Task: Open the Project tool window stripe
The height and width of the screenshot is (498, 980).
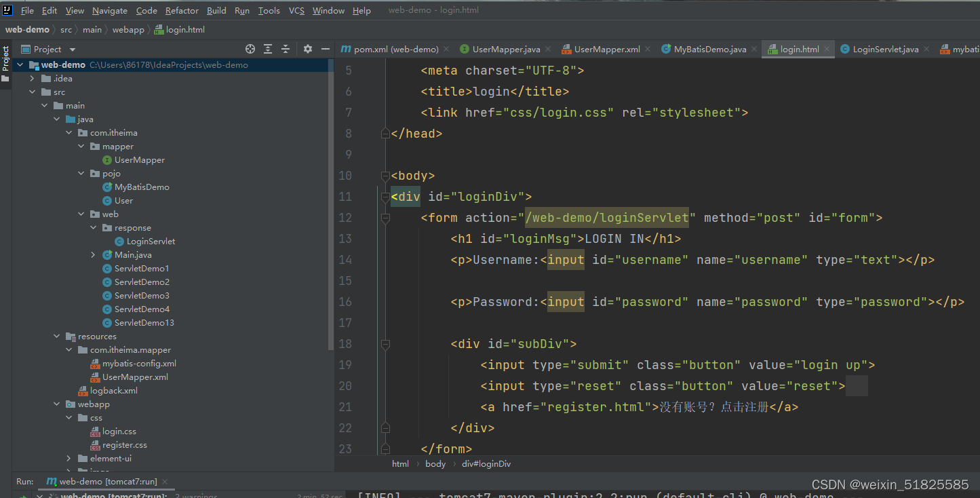Action: coord(5,64)
